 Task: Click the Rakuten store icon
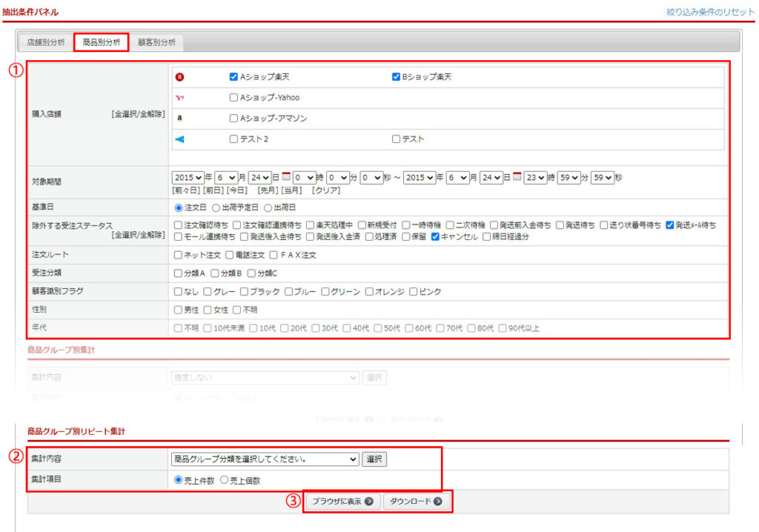179,77
